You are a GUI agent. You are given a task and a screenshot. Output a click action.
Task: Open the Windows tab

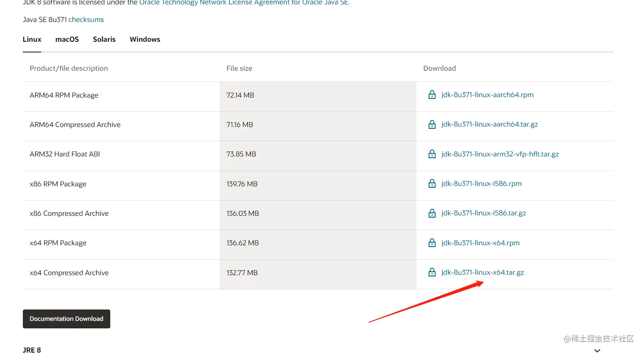point(145,39)
